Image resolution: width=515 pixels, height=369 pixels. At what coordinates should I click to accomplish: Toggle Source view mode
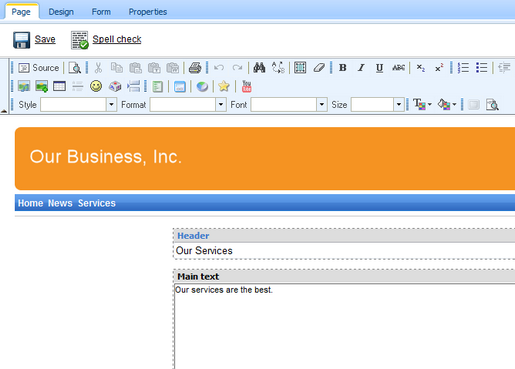(39, 68)
